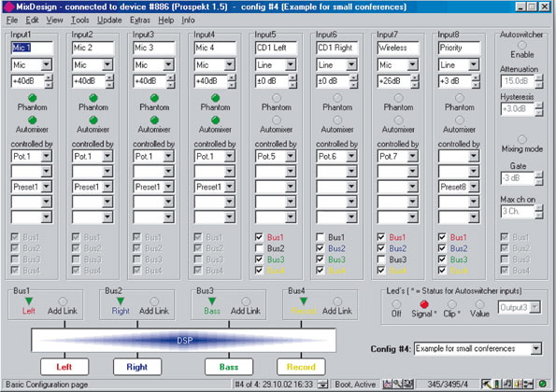556x392 pixels.
Task: Open the Edit menu
Action: click(32, 21)
